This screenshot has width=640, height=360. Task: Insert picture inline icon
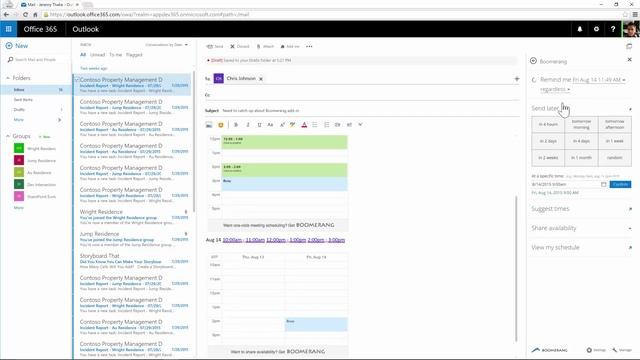click(209, 125)
